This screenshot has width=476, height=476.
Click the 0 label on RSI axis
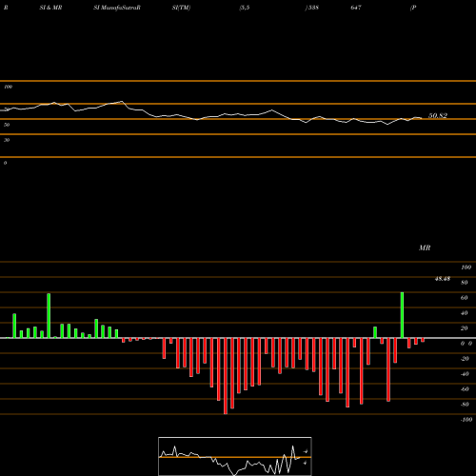pyautogui.click(x=5, y=163)
